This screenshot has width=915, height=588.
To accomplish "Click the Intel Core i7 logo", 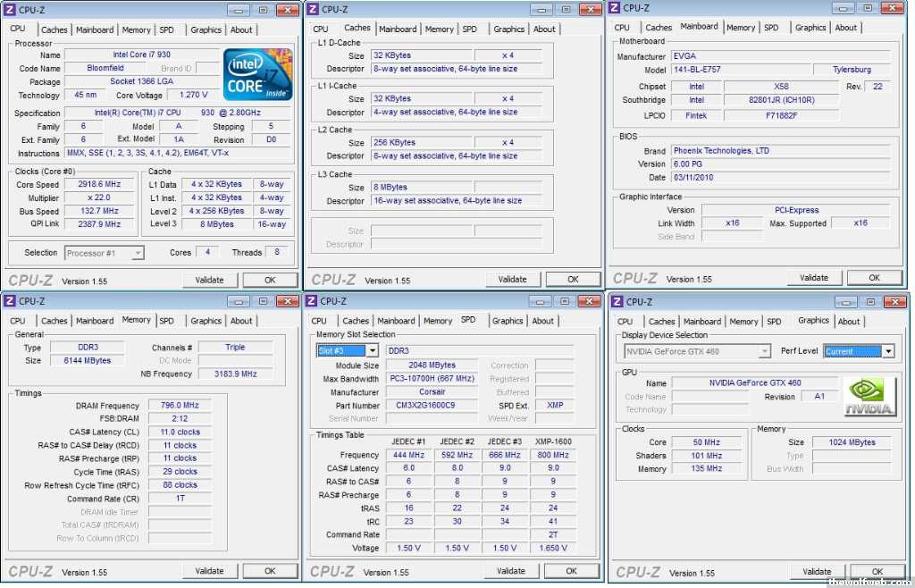I will click(257, 73).
